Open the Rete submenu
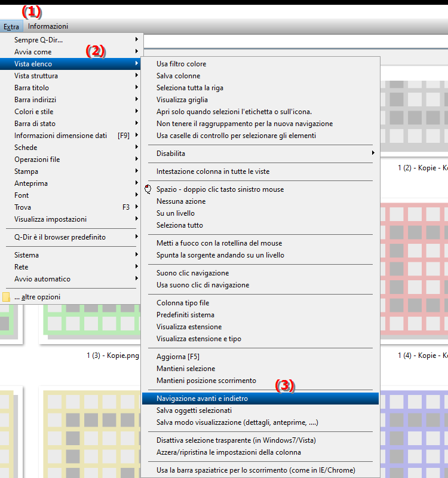 pos(70,266)
